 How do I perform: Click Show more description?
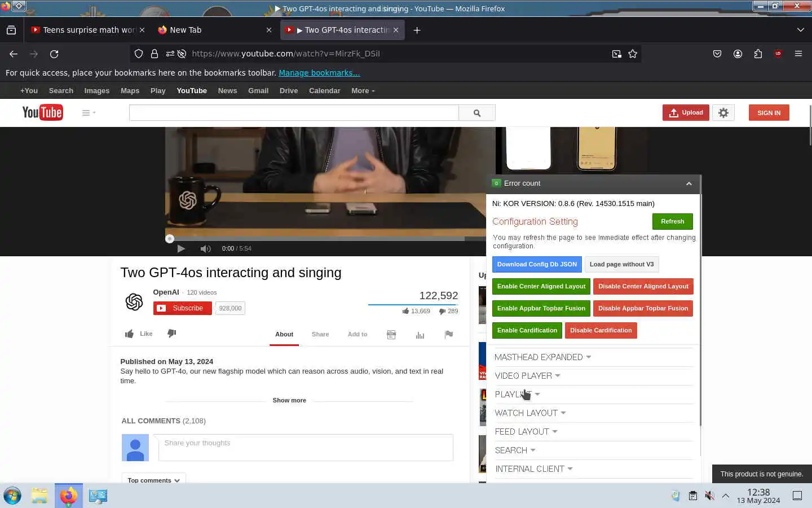(x=289, y=400)
